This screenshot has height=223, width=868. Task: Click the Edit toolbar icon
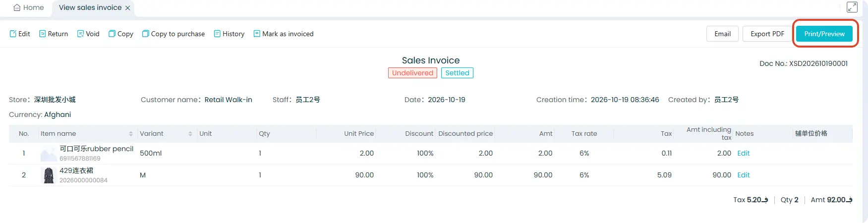coord(13,34)
